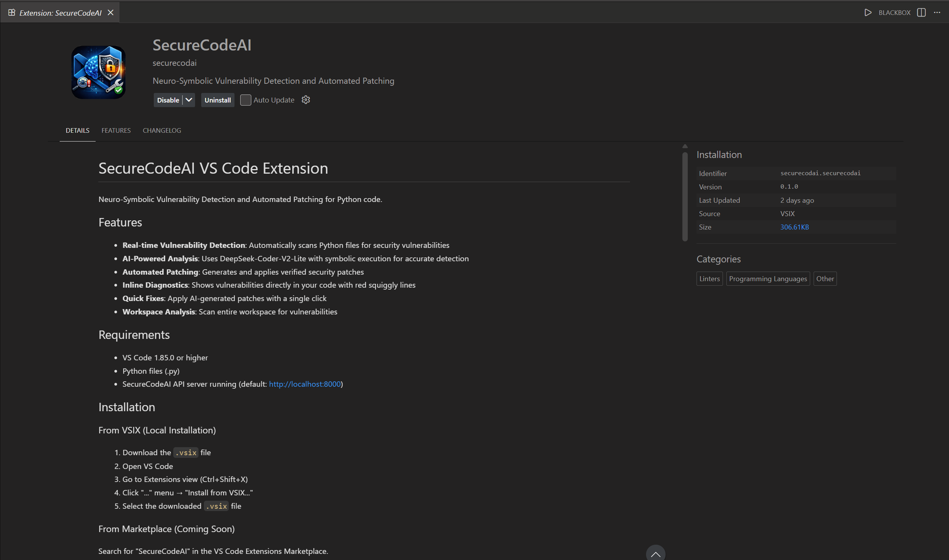The height and width of the screenshot is (560, 949).
Task: Open the http://localhost:8000 link
Action: (305, 384)
